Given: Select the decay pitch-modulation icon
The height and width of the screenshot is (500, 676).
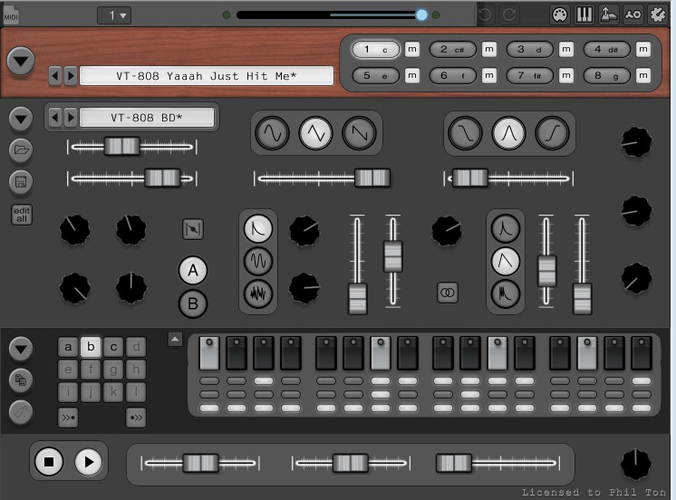Looking at the screenshot, I should click(x=258, y=228).
